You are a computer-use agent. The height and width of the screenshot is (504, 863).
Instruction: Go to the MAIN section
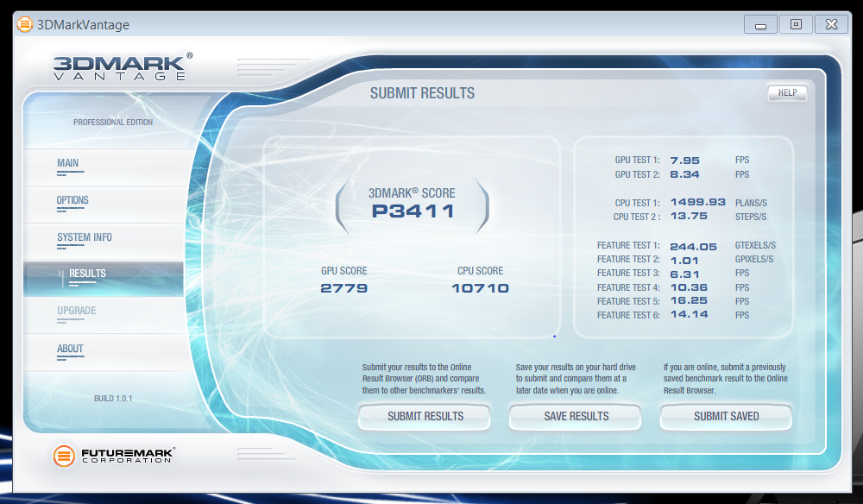point(68,164)
